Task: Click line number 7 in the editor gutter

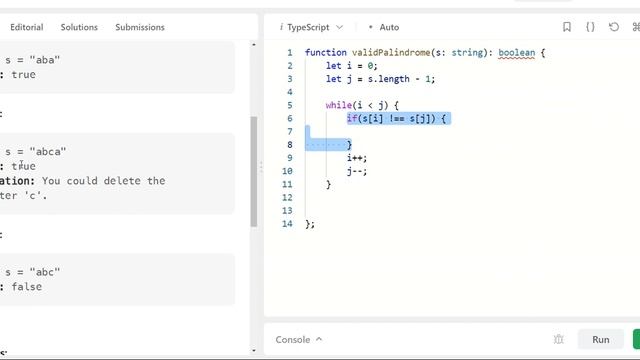Action: point(289,131)
